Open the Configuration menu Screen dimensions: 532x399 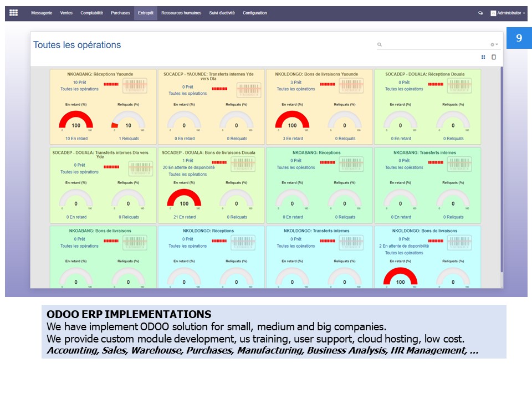[255, 13]
